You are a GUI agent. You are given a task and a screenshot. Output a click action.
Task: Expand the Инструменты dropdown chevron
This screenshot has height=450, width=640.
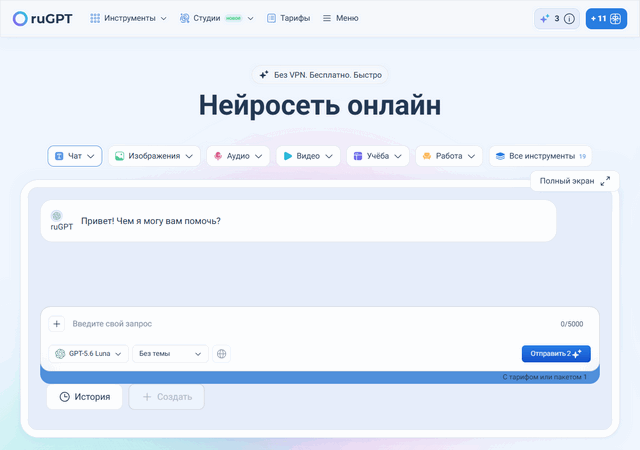tap(164, 19)
